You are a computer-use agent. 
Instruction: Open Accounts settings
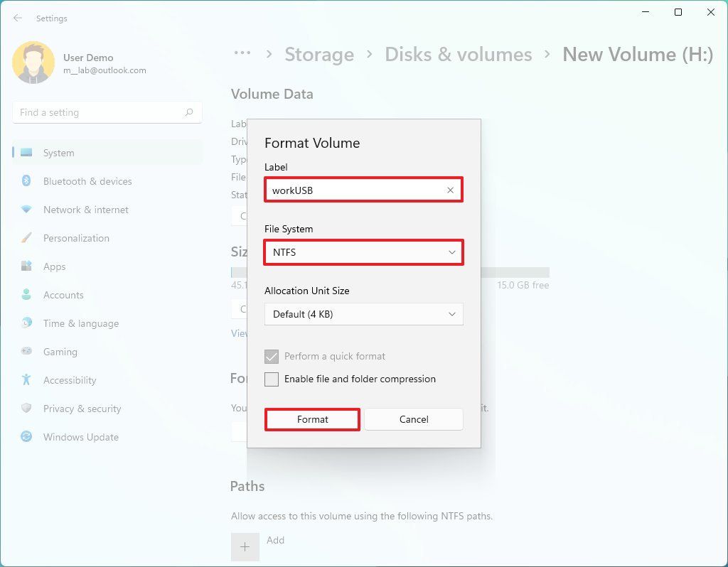click(63, 295)
